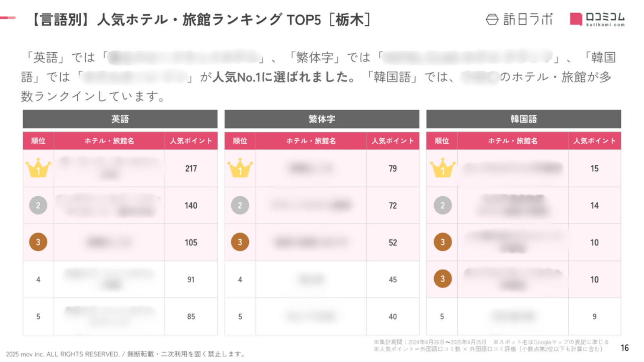Screen dimensions: 644x362
Task: Click the 人気ポイント column header in 英語 table
Action: click(x=191, y=141)
